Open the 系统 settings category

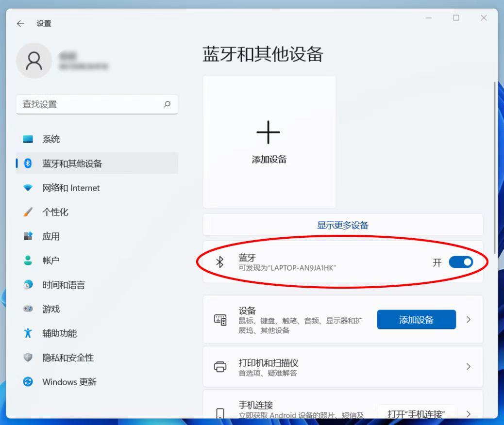(x=97, y=139)
